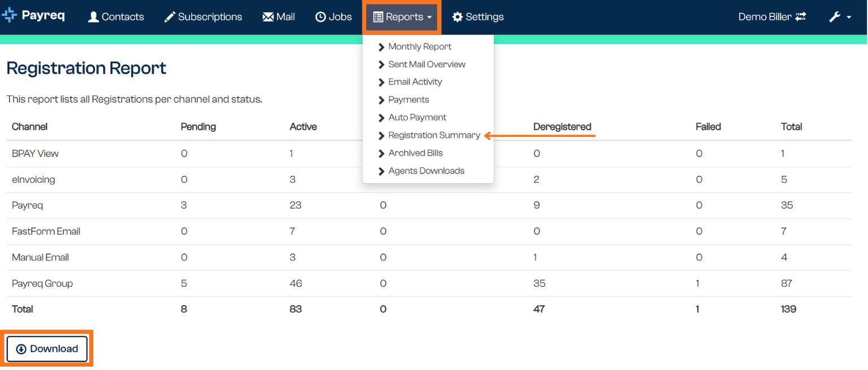Open the wrench tools menu
Image resolution: width=868 pixels, height=370 pixels.
[840, 17]
